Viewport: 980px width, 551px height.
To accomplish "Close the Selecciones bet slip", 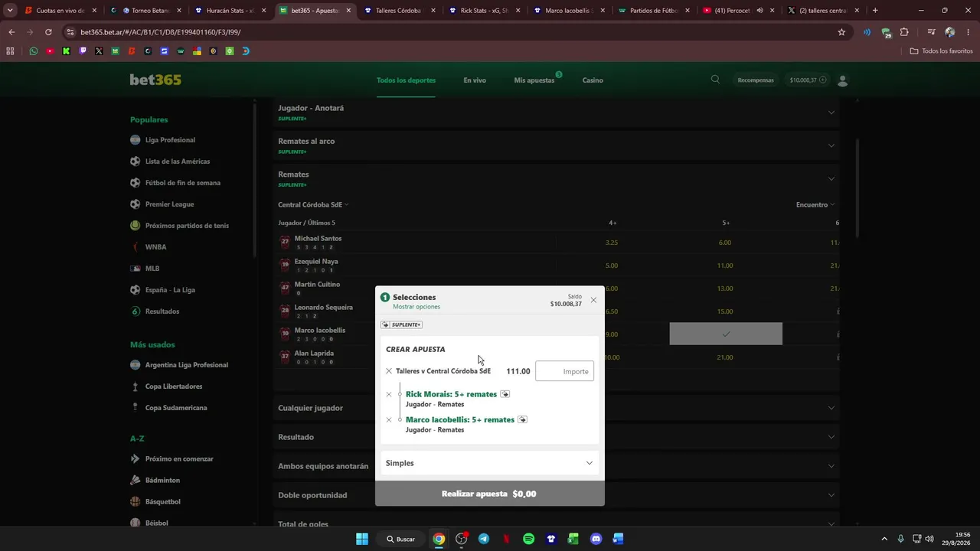I will [593, 300].
